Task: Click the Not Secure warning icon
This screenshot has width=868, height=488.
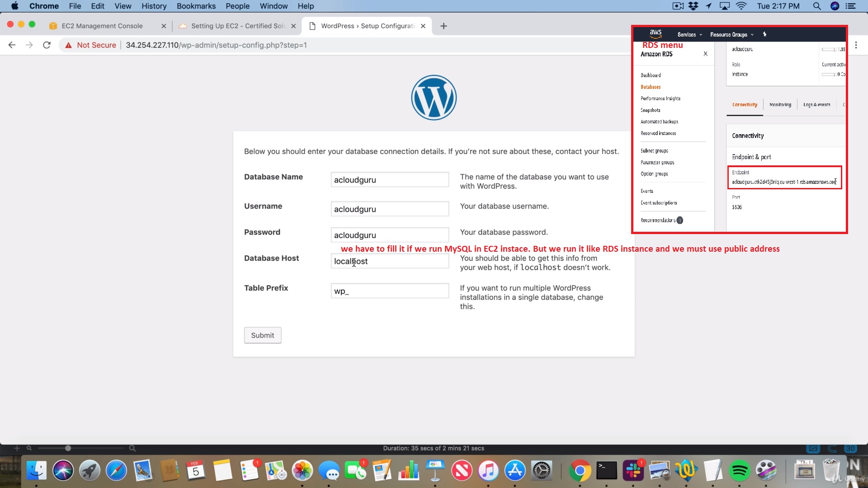Action: 69,45
